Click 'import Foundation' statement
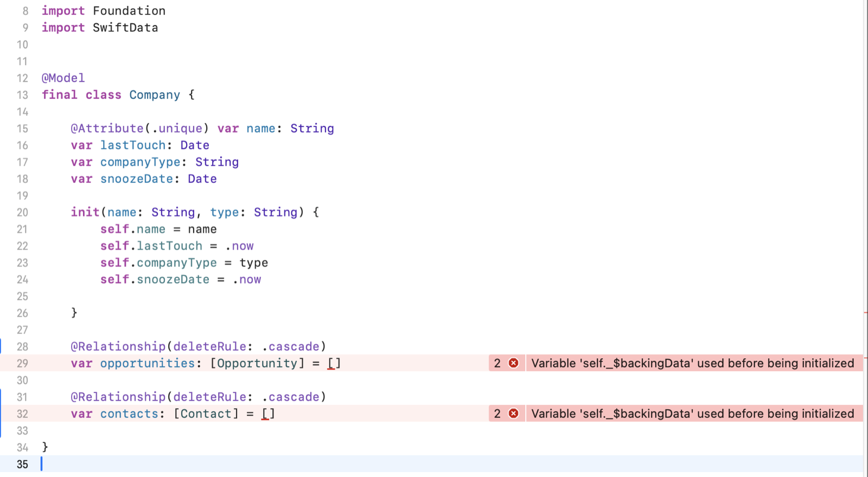Viewport: 868px width, 477px height. pos(104,11)
